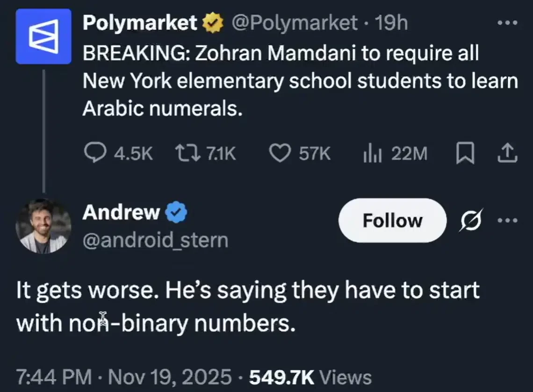The height and width of the screenshot is (392, 533).
Task: Open Andrew's profile picture
Action: (x=43, y=226)
